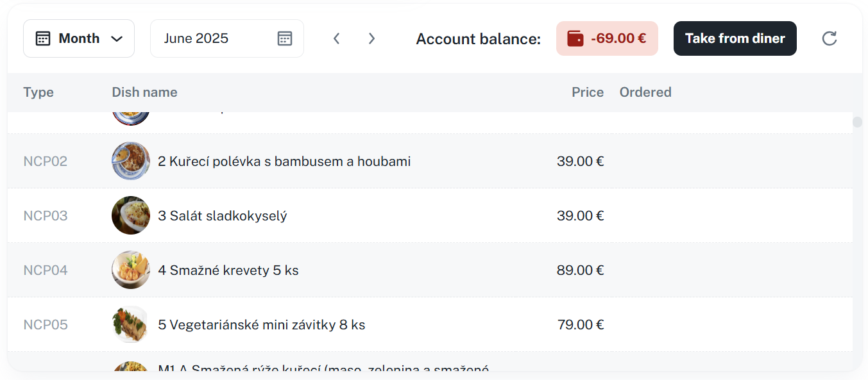Open calendar picker icon in date field
Screen dimensions: 868x380
[x=285, y=38]
